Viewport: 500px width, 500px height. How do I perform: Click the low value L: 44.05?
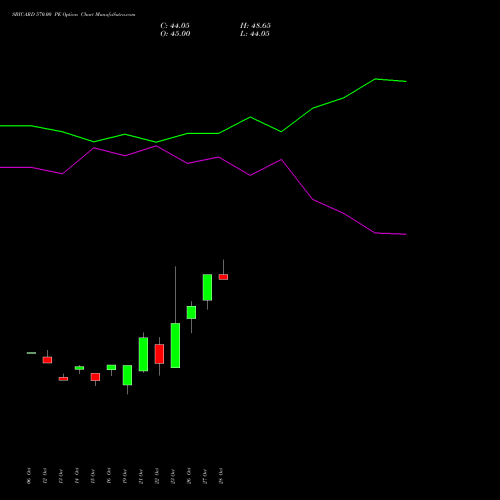coord(255,34)
